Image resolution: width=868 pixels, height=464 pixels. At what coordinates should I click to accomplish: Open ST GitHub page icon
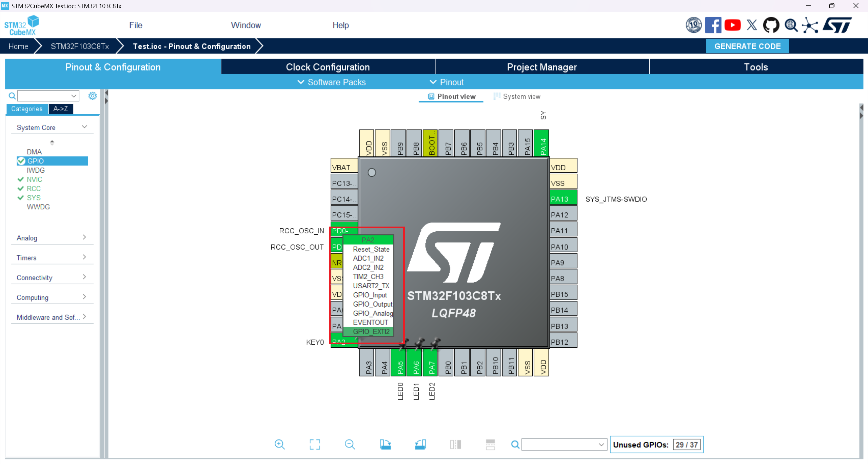pos(771,25)
